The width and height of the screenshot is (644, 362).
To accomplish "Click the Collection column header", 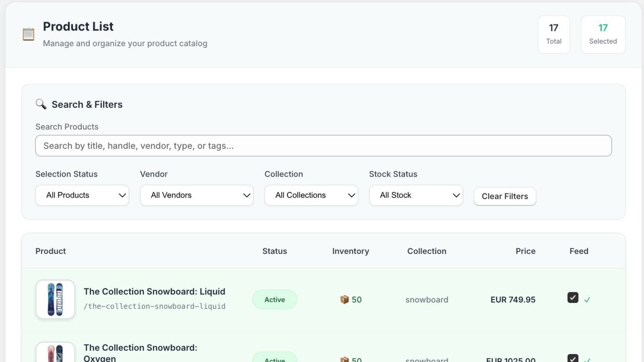I will 427,251.
